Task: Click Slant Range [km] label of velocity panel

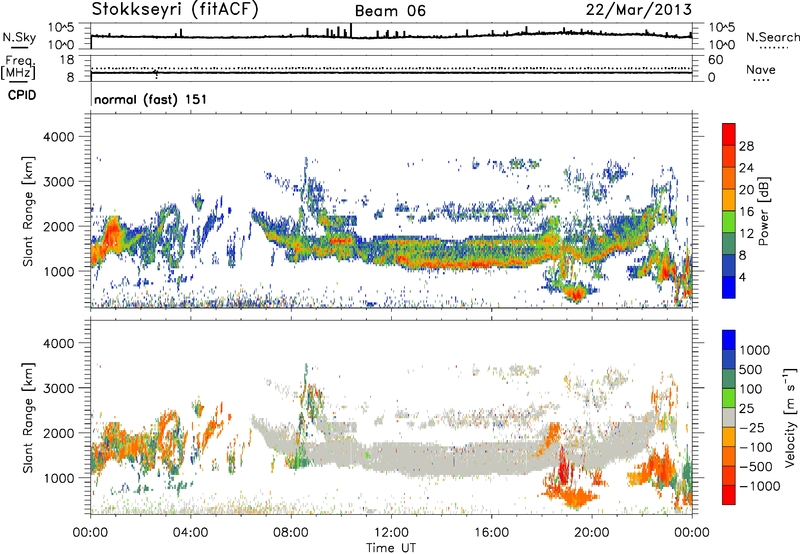Action: [28, 418]
